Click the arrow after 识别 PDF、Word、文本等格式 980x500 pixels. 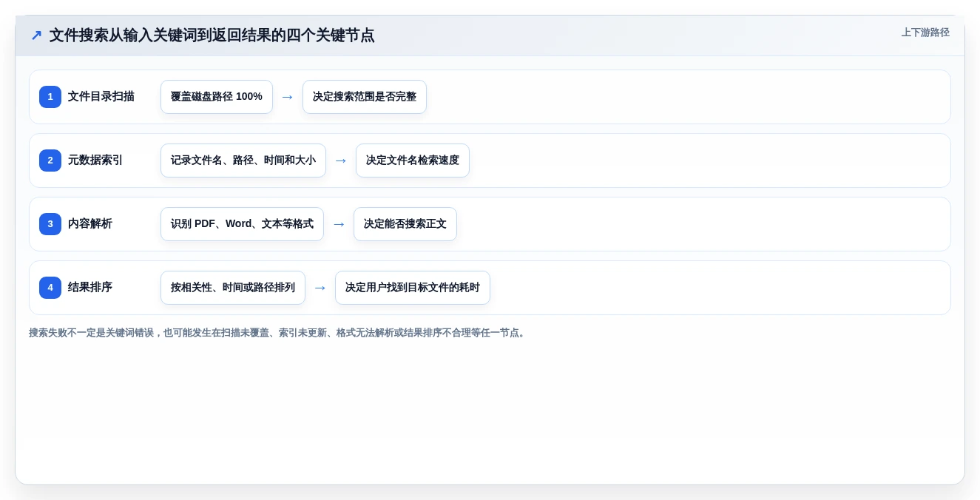click(339, 224)
